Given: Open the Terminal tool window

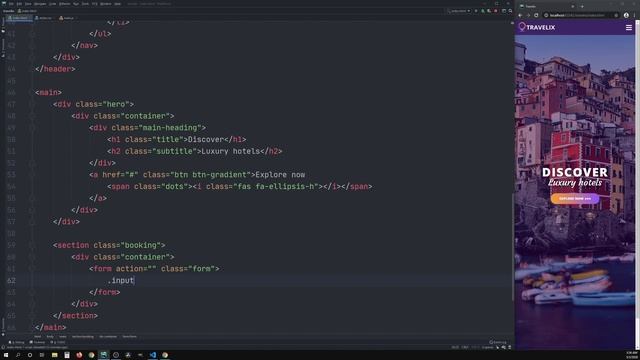Looking at the screenshot, I should (38, 342).
